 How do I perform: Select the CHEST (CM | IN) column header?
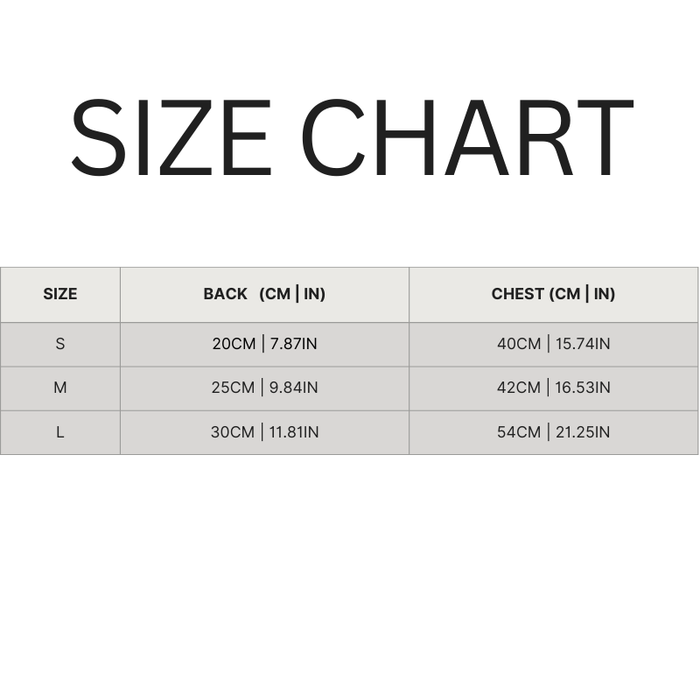coord(553,294)
